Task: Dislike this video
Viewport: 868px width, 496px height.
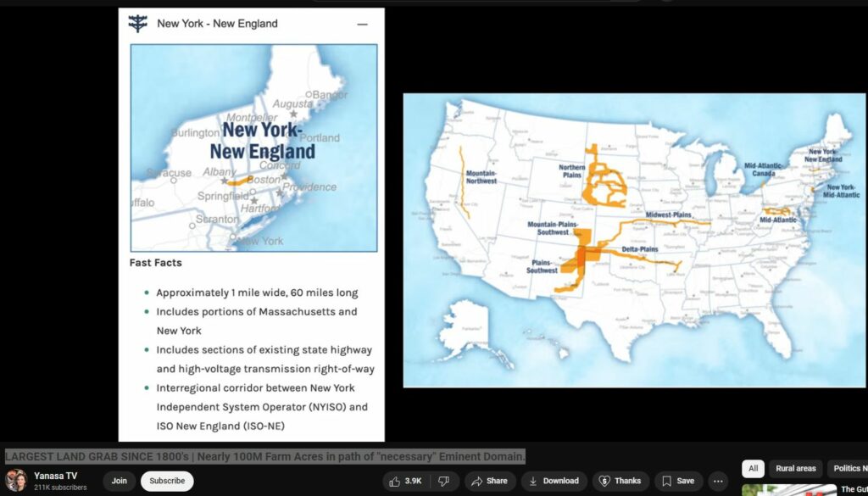Action: click(x=444, y=481)
